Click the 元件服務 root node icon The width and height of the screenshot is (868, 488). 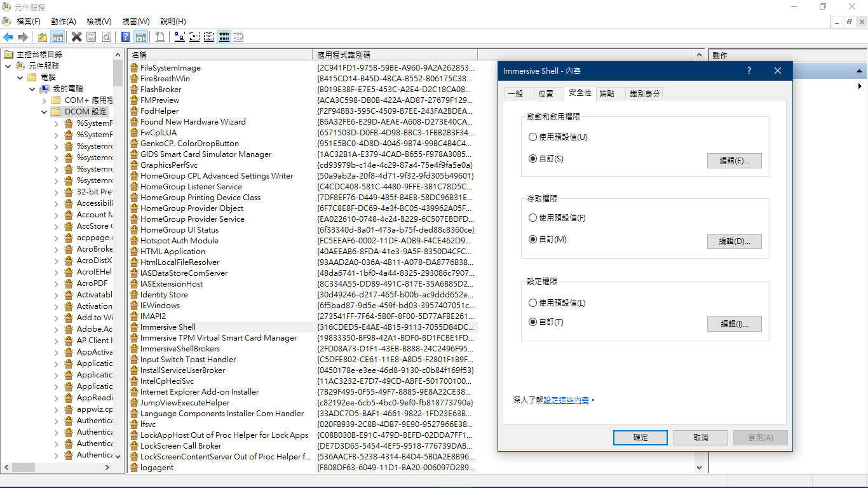click(x=21, y=66)
